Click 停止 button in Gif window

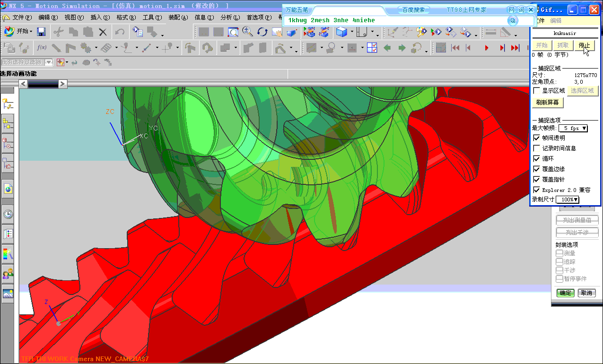tap(584, 45)
